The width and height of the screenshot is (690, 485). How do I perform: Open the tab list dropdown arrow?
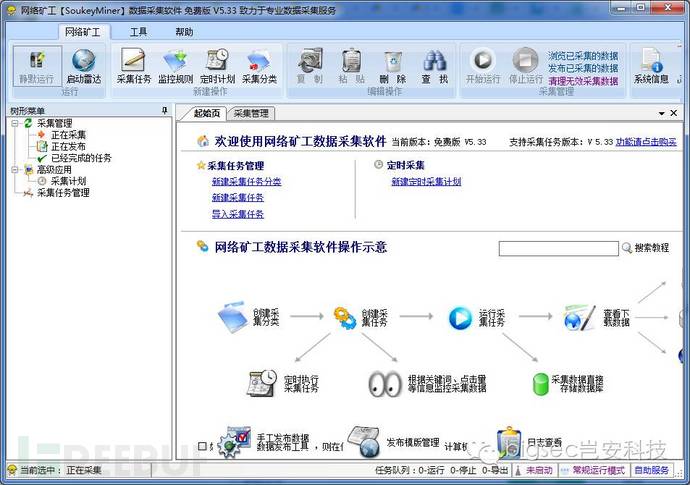coord(661,114)
